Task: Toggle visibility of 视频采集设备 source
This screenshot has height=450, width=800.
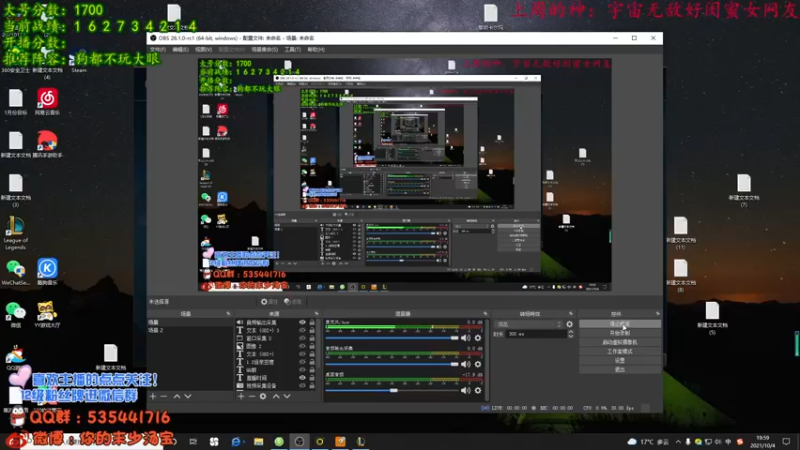Action: pos(302,386)
